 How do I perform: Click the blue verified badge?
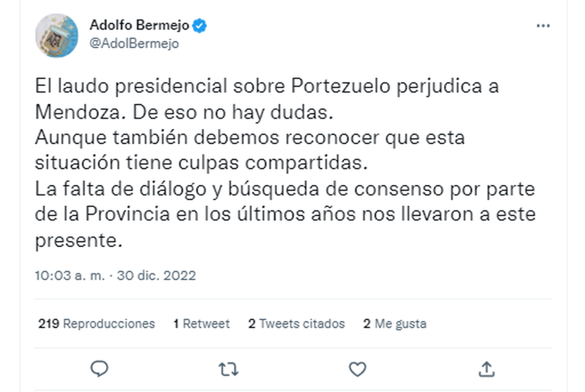coord(200,25)
